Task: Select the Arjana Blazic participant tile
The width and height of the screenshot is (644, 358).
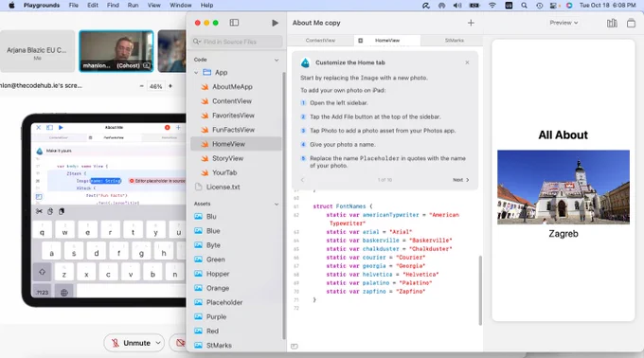Action: point(37,51)
